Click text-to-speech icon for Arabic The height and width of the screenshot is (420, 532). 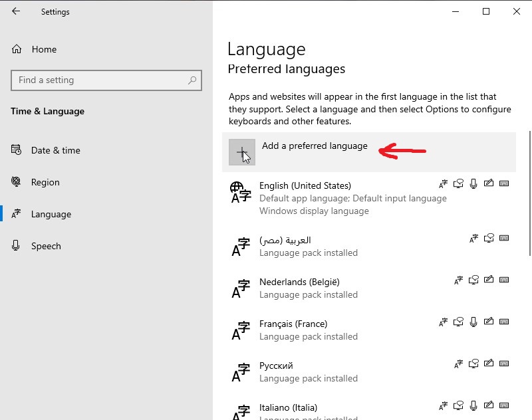[x=489, y=239]
